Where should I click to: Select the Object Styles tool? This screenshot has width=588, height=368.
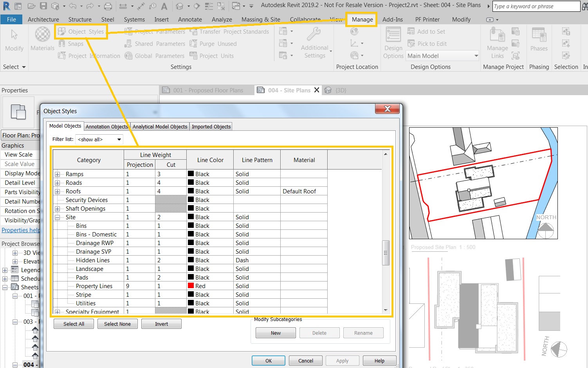click(x=81, y=32)
